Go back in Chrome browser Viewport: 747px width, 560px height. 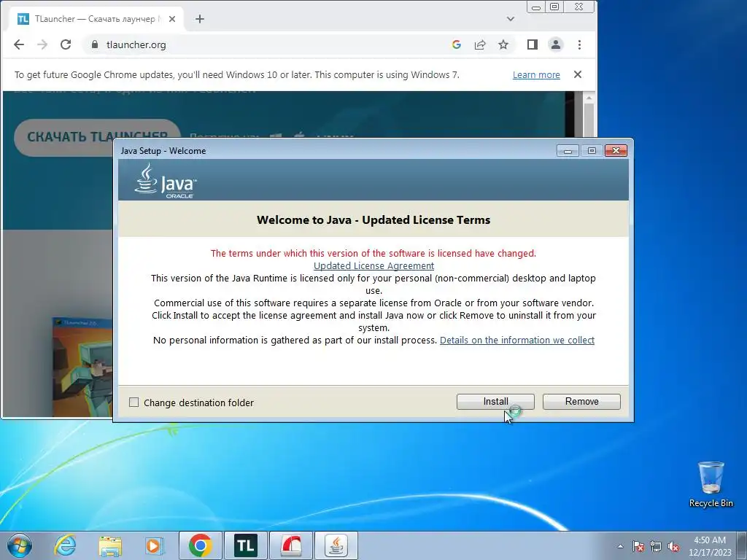coord(18,44)
